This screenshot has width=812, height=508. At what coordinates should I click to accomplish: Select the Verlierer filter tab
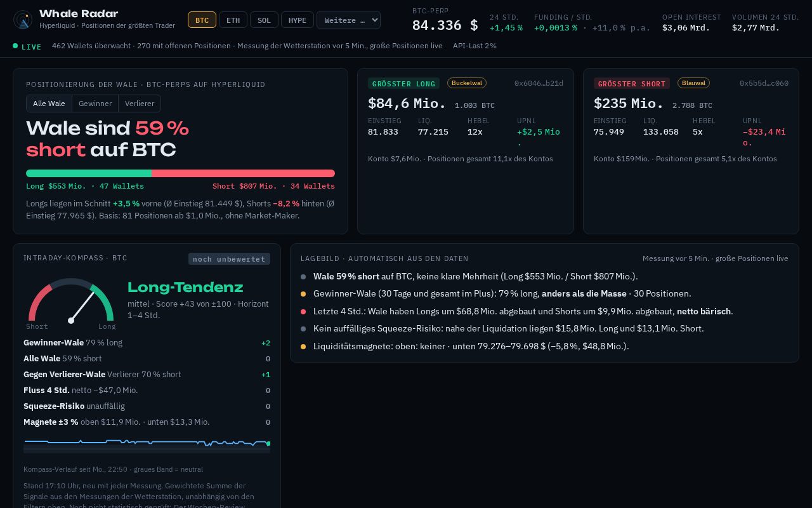tap(140, 104)
